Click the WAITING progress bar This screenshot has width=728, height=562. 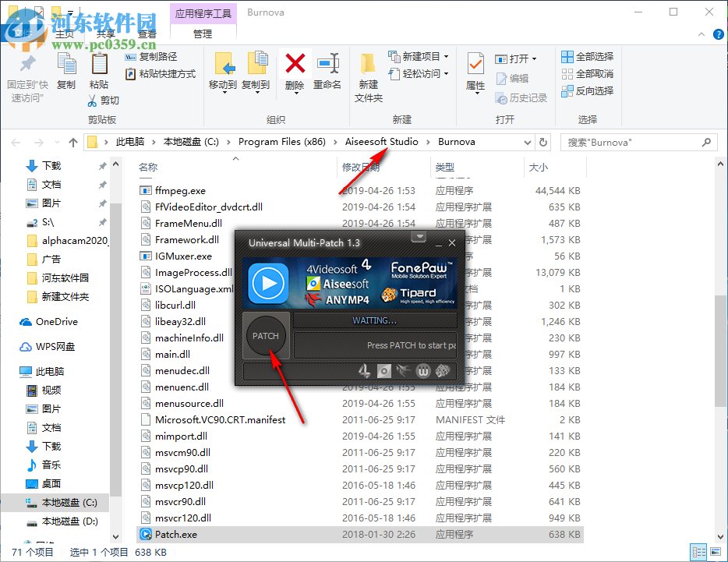pos(374,320)
